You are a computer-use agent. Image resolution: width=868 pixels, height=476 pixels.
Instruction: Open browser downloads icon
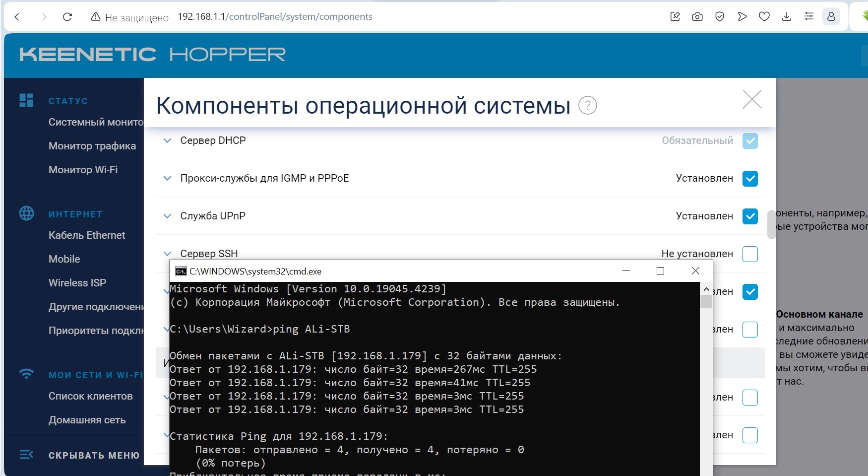pyautogui.click(x=787, y=17)
